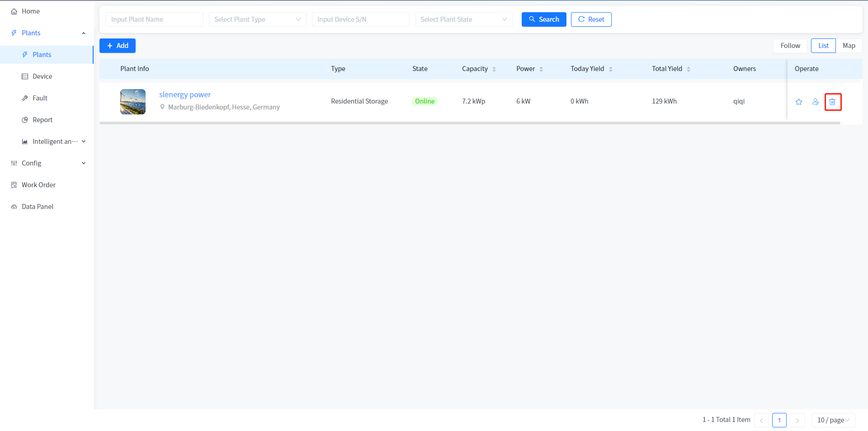
Task: Go to Work Order in sidebar
Action: (38, 185)
